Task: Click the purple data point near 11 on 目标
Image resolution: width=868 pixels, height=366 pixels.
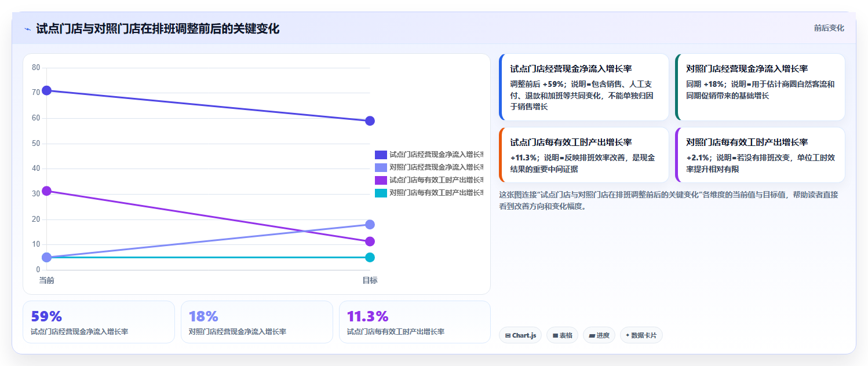Action: point(370,241)
